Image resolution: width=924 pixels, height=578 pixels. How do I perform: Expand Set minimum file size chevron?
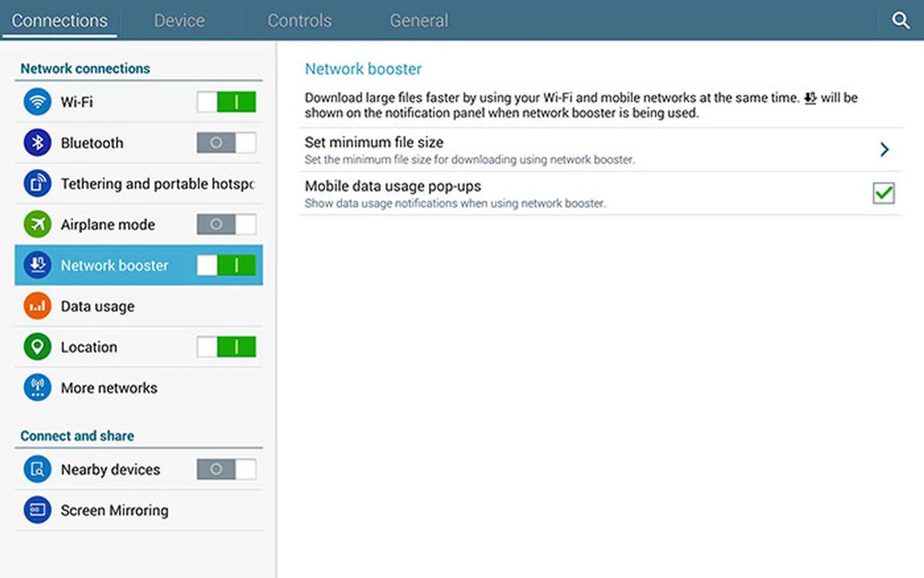(x=884, y=149)
